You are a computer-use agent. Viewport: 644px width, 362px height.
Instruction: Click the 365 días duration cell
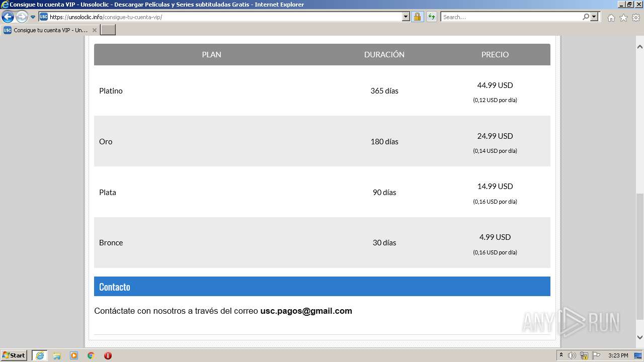[x=384, y=91]
